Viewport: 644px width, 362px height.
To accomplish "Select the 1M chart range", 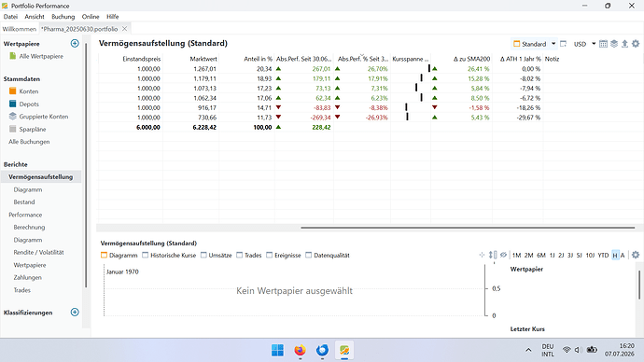I will click(x=517, y=256).
